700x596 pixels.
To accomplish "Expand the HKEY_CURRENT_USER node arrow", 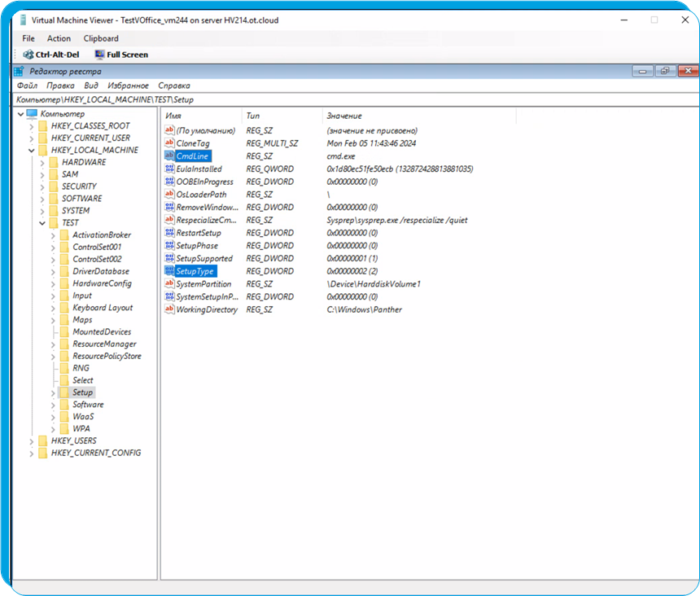I will click(31, 138).
